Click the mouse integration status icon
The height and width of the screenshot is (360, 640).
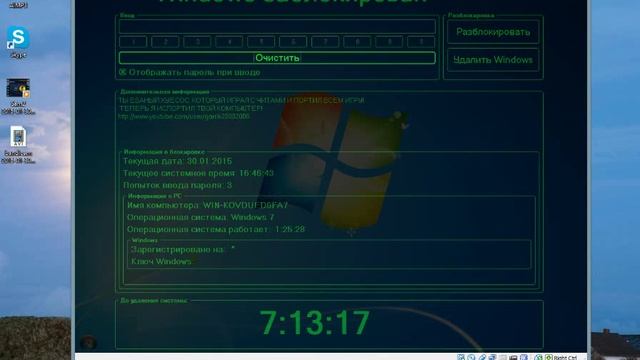click(538, 357)
